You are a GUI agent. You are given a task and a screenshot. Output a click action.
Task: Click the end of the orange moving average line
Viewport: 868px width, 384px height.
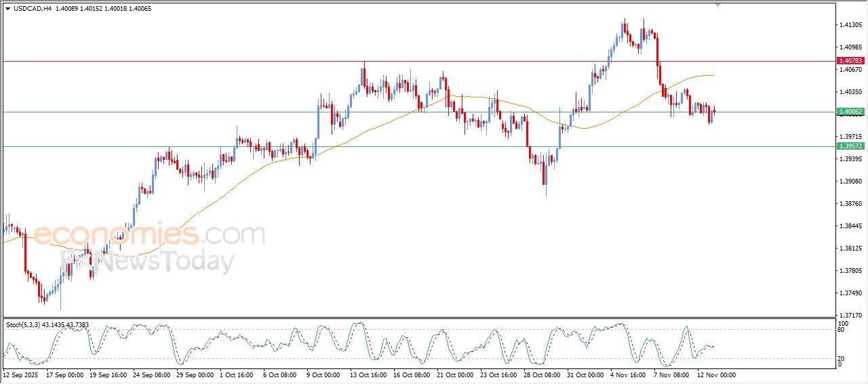[713, 75]
